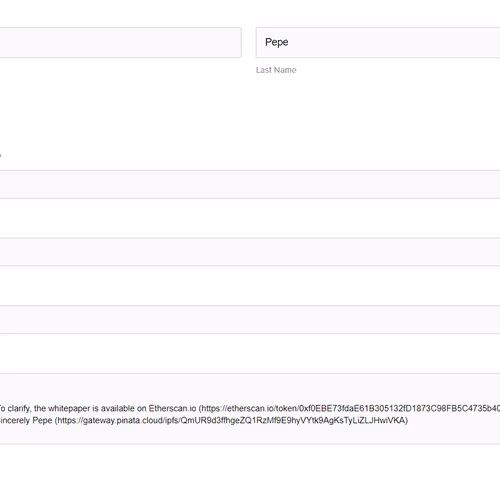
Task: Click empty space right of Pepe in last name field
Action: coord(393,43)
